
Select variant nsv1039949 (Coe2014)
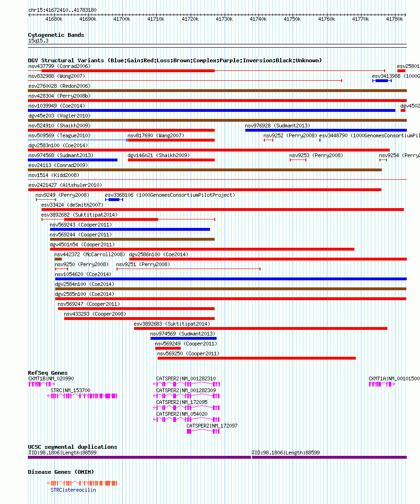click(57, 106)
